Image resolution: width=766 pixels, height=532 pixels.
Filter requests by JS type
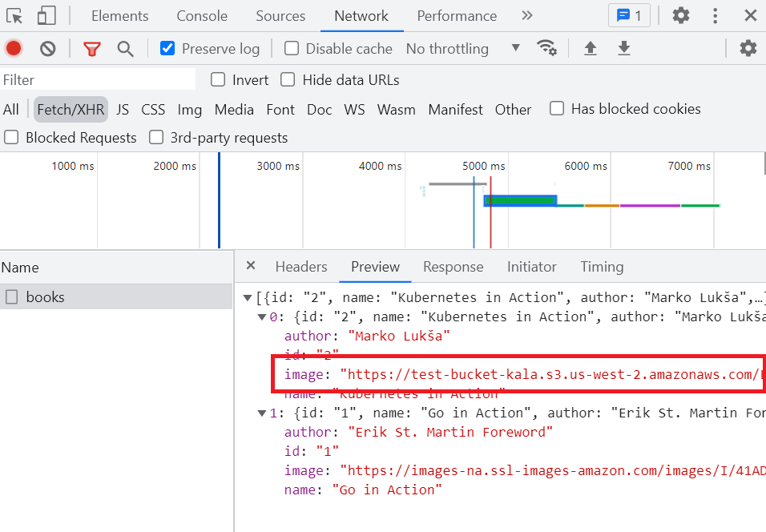coord(123,110)
